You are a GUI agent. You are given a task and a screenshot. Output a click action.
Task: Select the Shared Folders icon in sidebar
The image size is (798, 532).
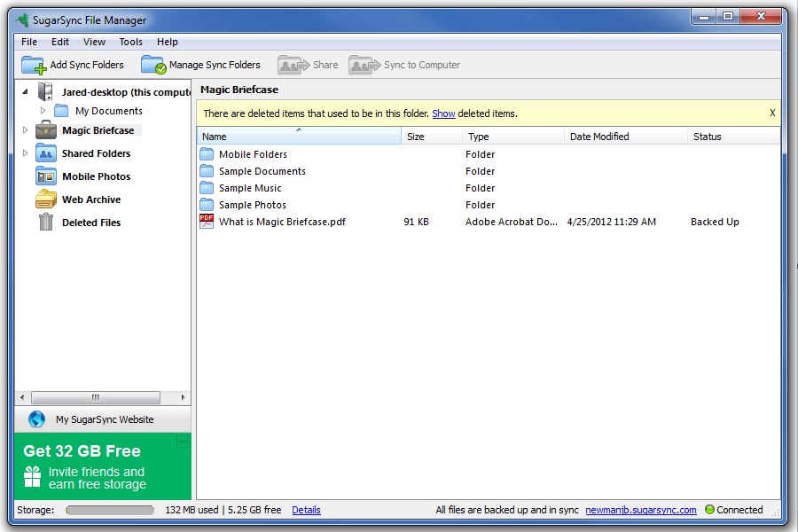click(46, 153)
